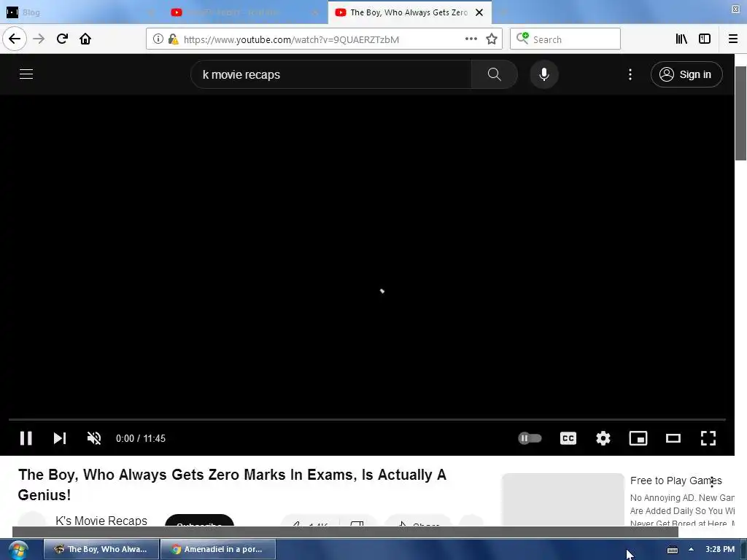This screenshot has height=560, width=747.
Task: Switch to theater mode
Action: pyautogui.click(x=673, y=438)
